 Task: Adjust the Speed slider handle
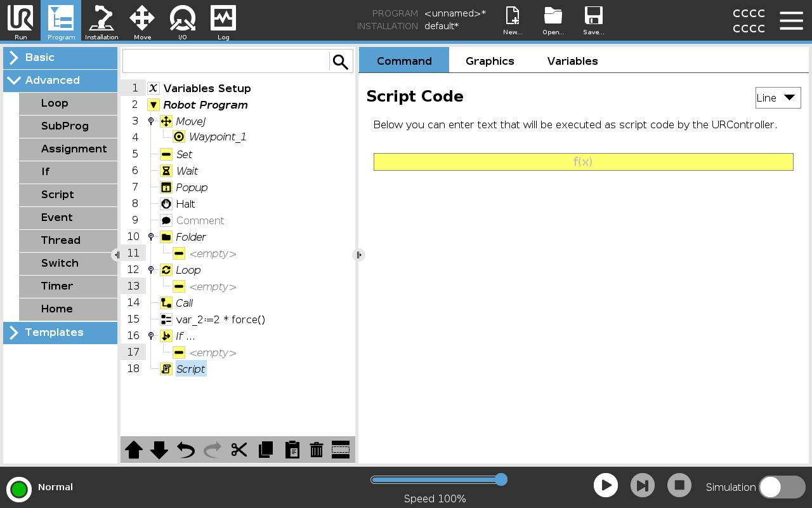click(x=501, y=479)
